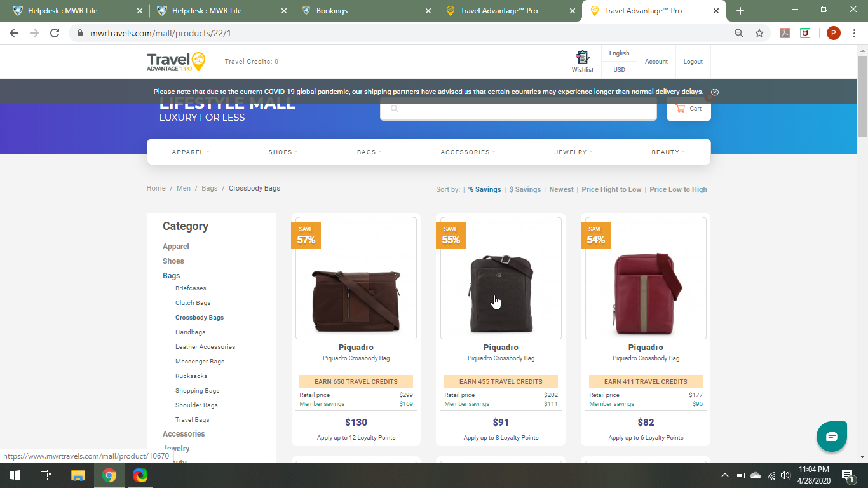Image resolution: width=868 pixels, height=488 pixels.
Task: Open the 55% off dark Piquadro bag image
Action: pos(501,278)
